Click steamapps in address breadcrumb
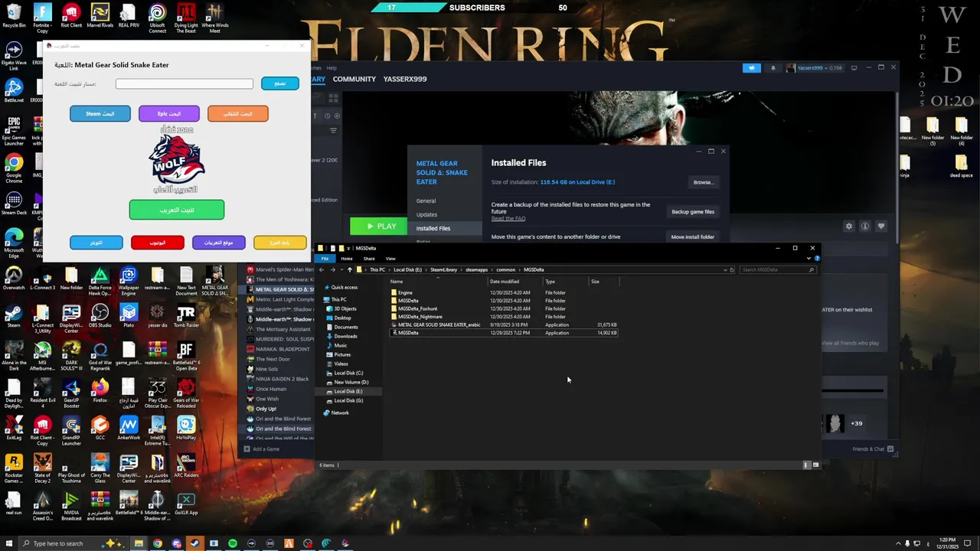The image size is (980, 551). pos(477,269)
